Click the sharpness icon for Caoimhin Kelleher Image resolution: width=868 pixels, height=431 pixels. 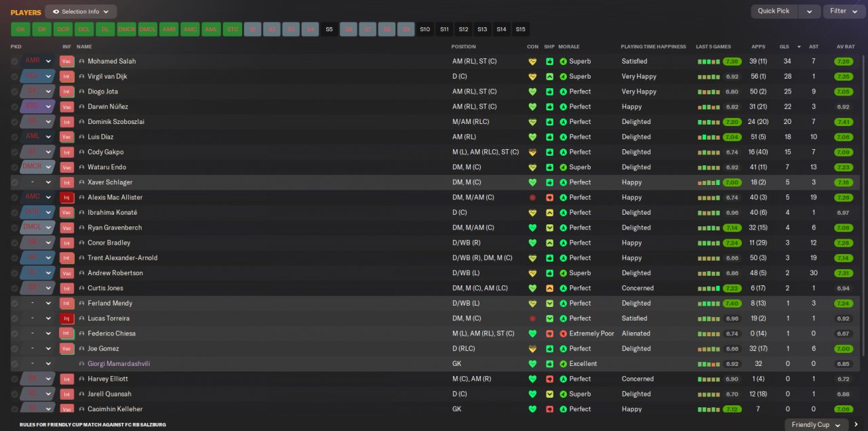549,409
